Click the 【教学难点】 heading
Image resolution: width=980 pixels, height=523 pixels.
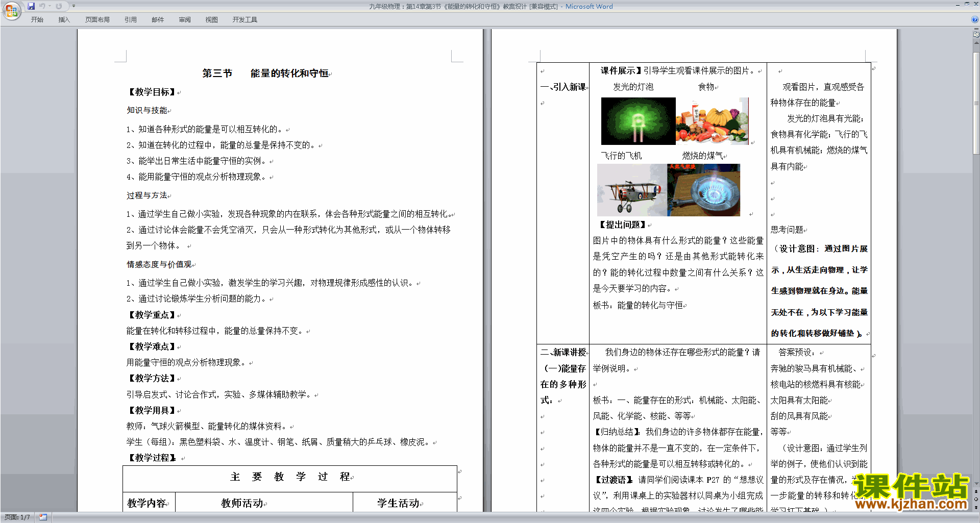point(152,346)
